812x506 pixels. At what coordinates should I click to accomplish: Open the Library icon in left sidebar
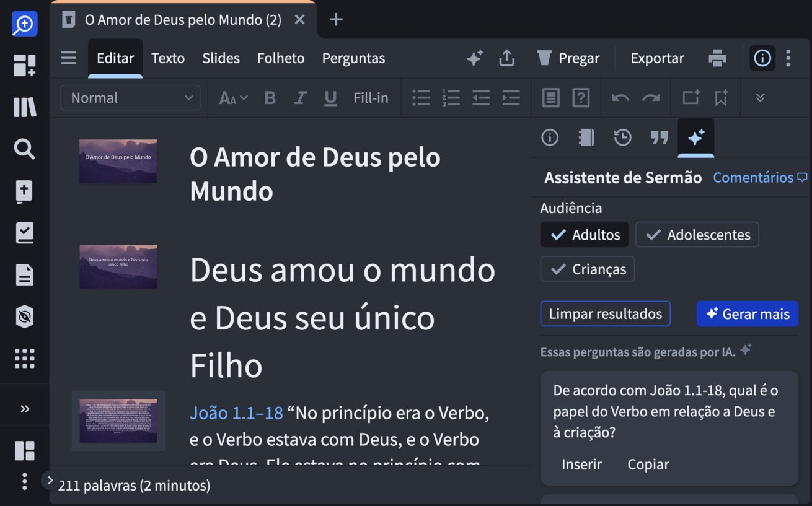[25, 107]
